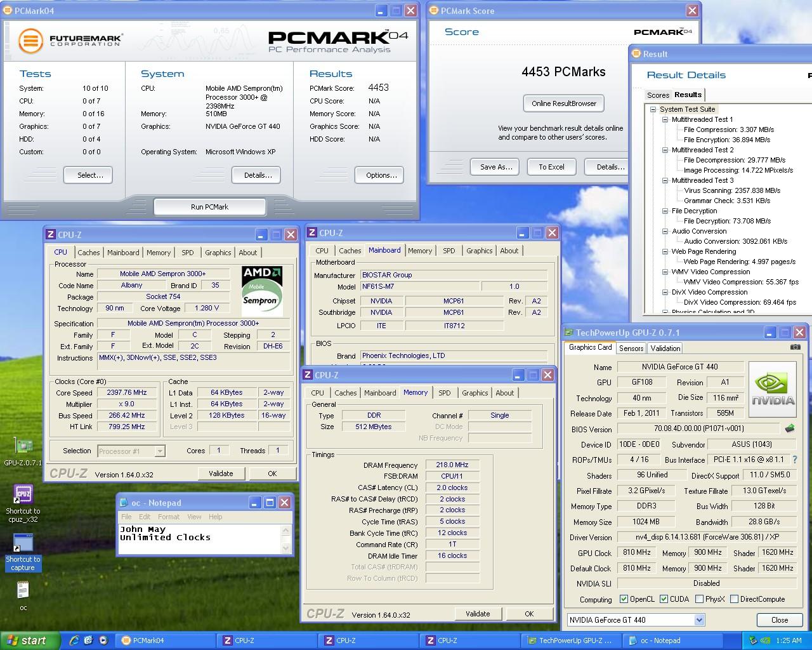Open the oc text file icon
The image size is (812, 650).
click(23, 590)
